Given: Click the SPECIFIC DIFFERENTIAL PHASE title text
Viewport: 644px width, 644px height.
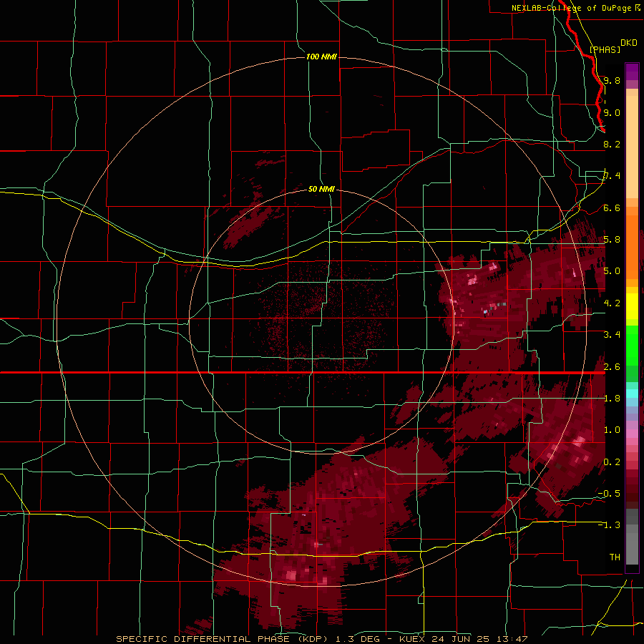Looking at the screenshot, I should [x=203, y=639].
